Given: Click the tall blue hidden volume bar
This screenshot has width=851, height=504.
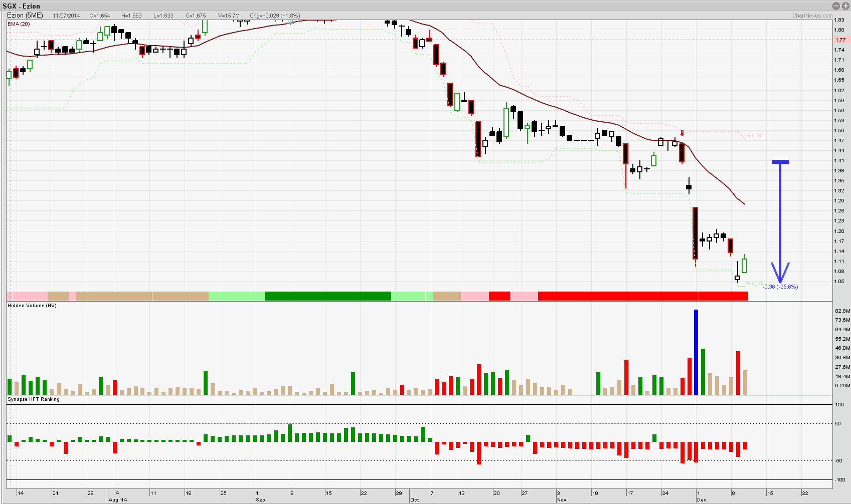Looking at the screenshot, I should pyautogui.click(x=696, y=352).
